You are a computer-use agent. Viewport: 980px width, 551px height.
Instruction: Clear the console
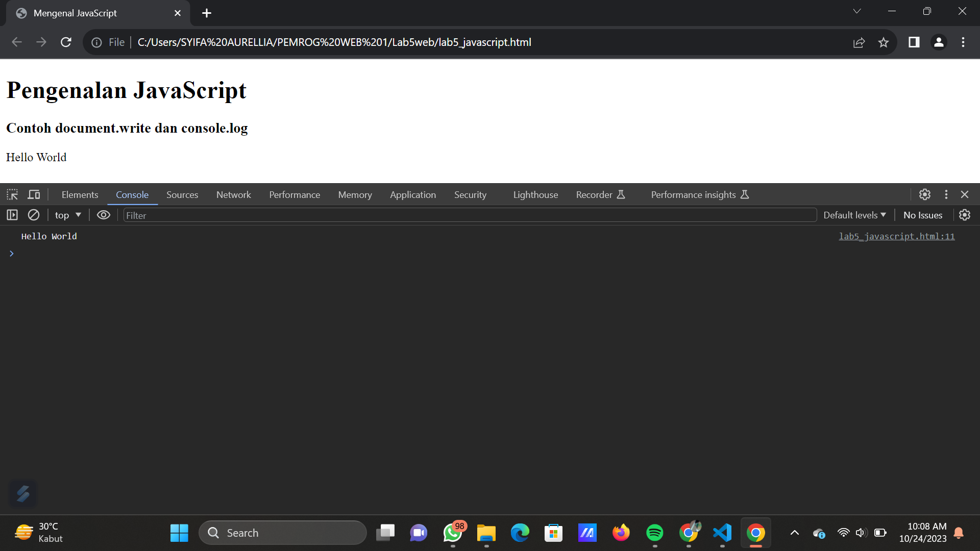[33, 215]
